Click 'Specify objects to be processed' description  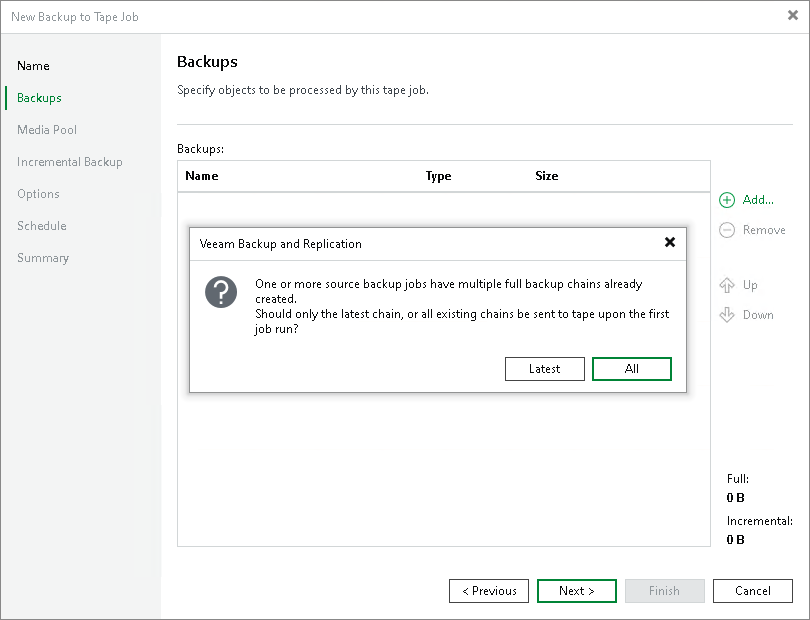click(303, 90)
